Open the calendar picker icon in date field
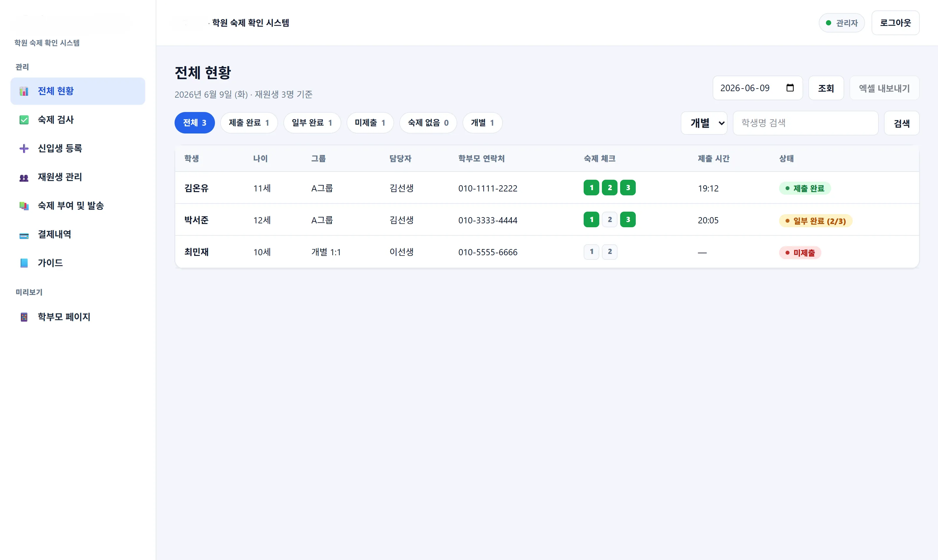Screen dimensions: 938x560 [790, 88]
